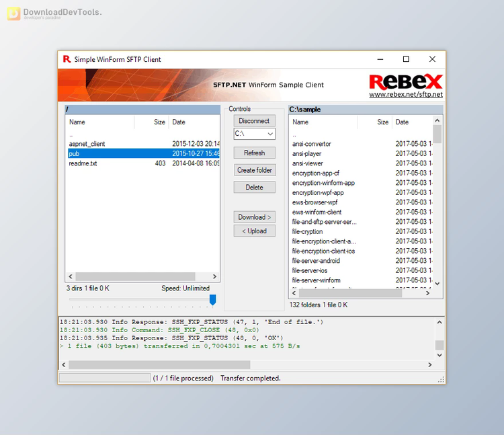Close the Simple WinForm SFTP Client window

pyautogui.click(x=432, y=59)
